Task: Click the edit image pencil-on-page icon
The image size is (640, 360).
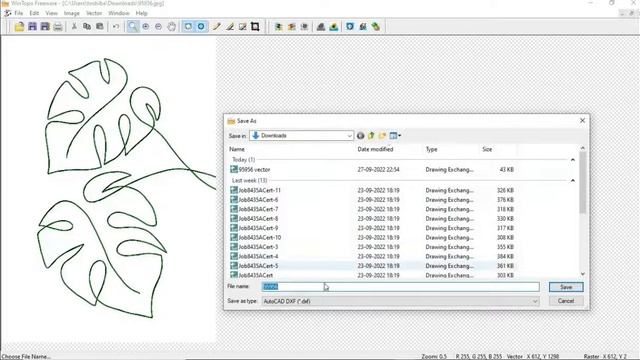Action: point(242,27)
